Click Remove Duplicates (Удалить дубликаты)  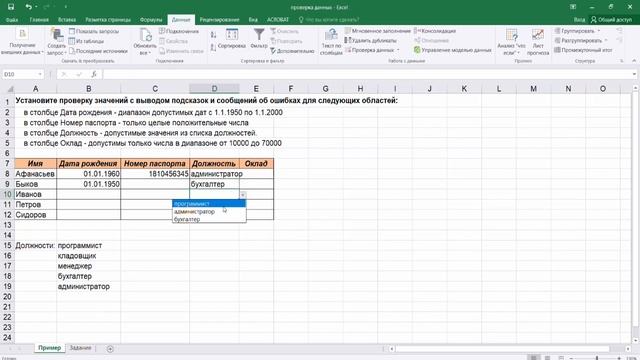371,40
